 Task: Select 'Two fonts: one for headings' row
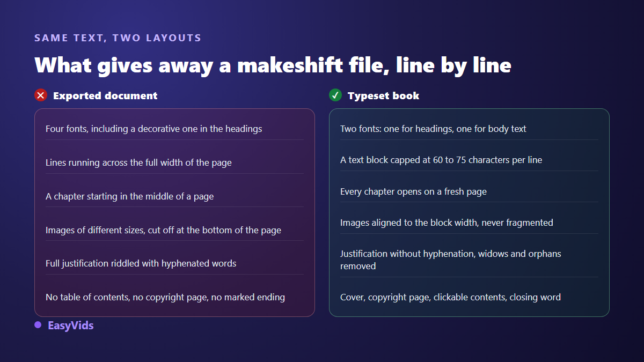tap(469, 129)
